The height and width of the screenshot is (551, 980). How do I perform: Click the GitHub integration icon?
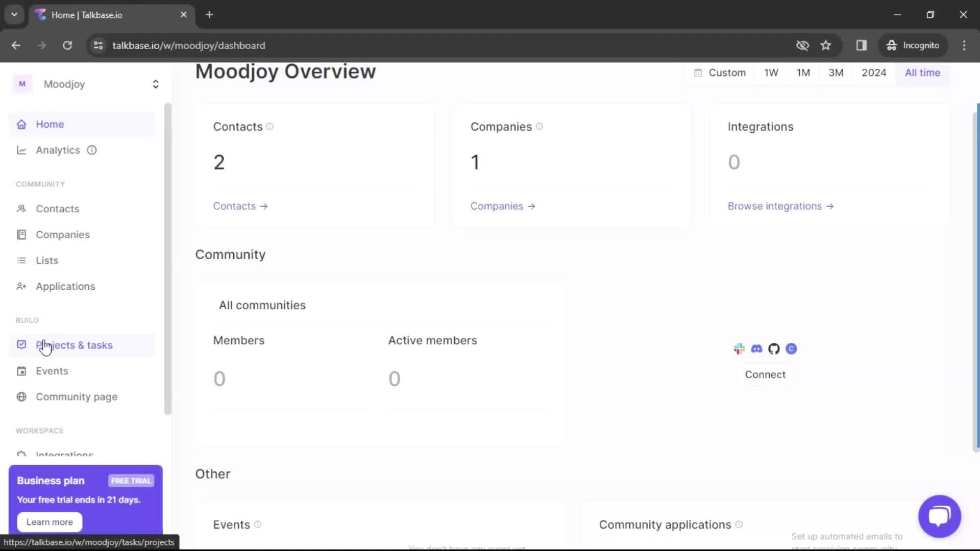(x=774, y=349)
